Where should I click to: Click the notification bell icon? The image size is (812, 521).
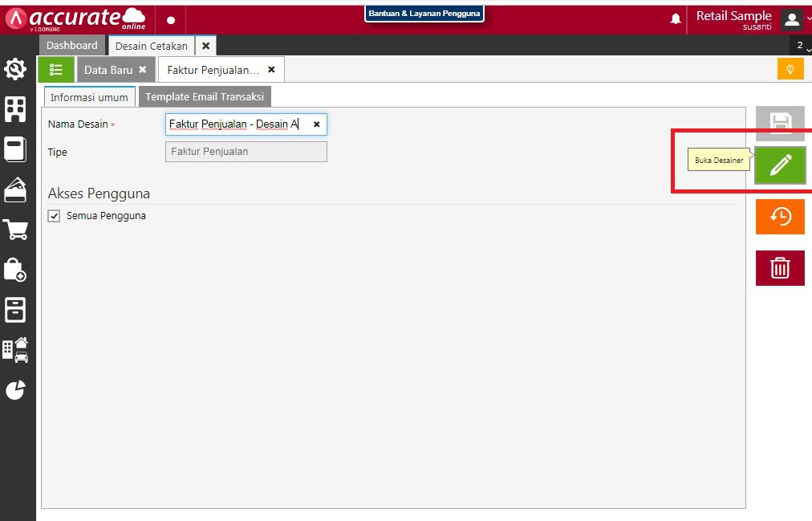click(x=676, y=18)
